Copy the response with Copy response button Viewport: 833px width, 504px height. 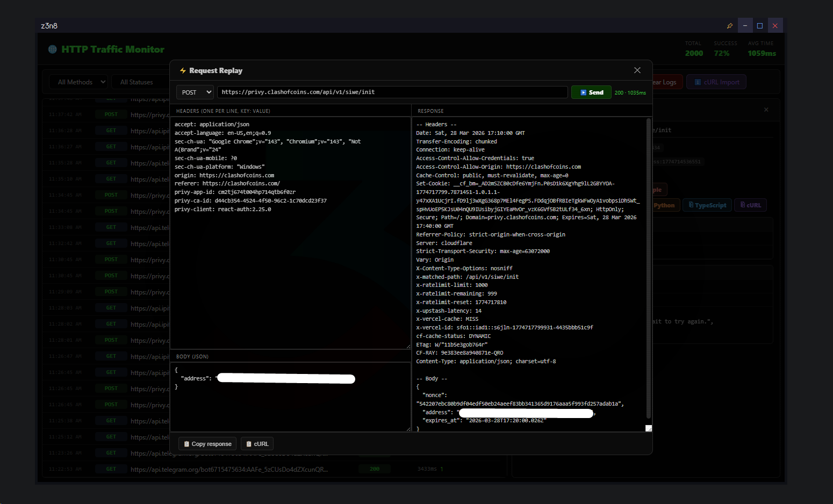207,444
